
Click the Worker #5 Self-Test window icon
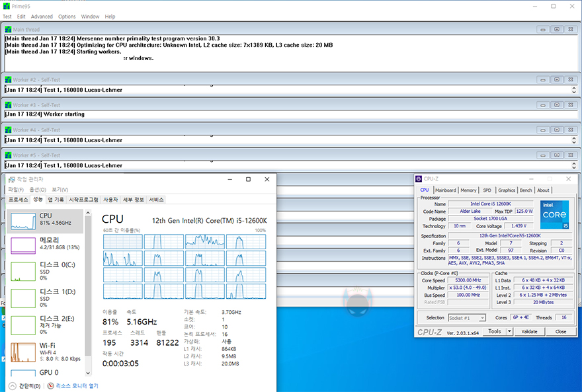tap(8, 155)
